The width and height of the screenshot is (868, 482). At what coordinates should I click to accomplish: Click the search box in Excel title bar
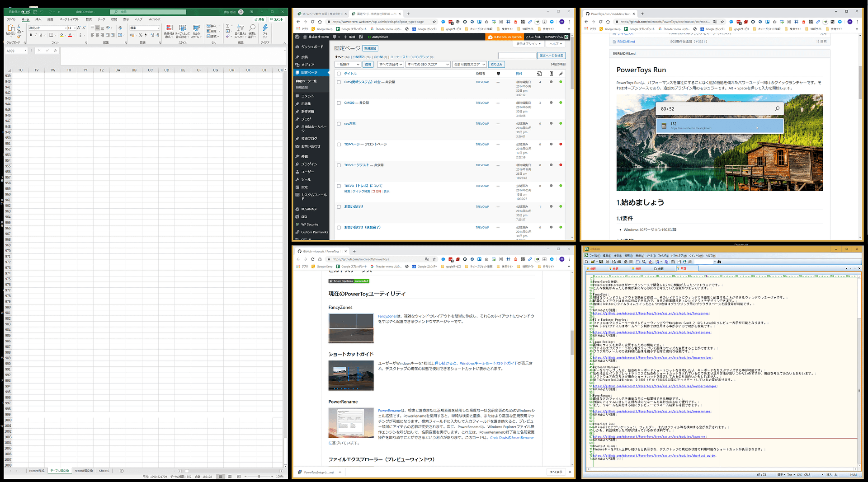click(x=148, y=12)
